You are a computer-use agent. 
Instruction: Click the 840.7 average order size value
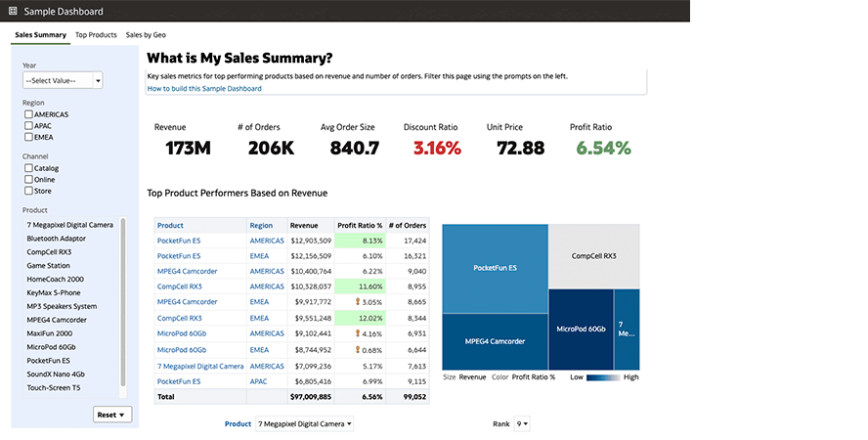pyautogui.click(x=354, y=149)
